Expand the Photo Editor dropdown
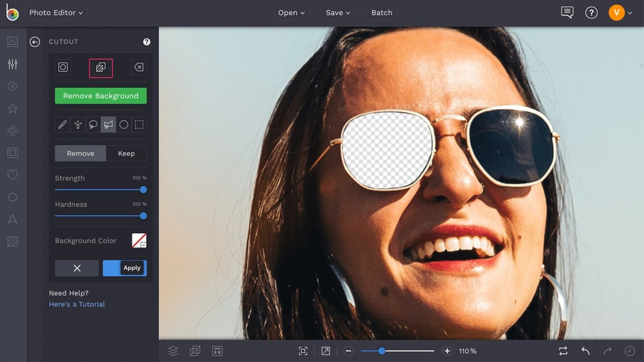Screen dimensions: 644x362 [56, 13]
